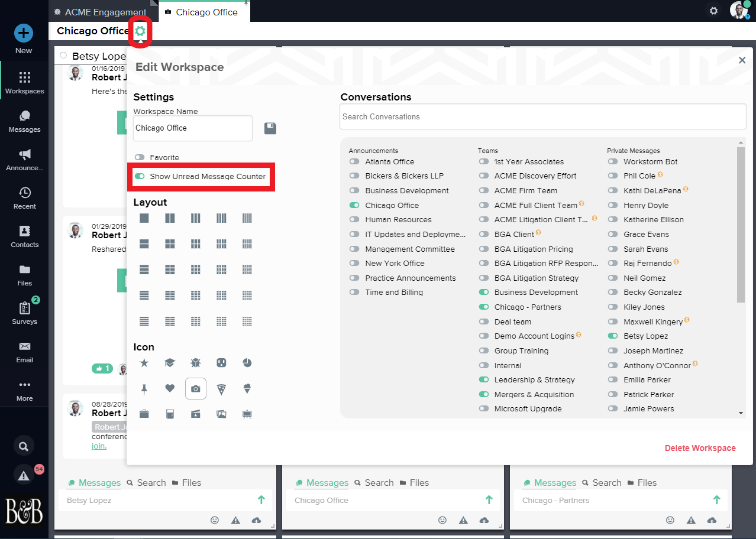Screen dimensions: 756x539
Task: Enable the Atlanta Office announcement toggle
Action: coord(354,161)
